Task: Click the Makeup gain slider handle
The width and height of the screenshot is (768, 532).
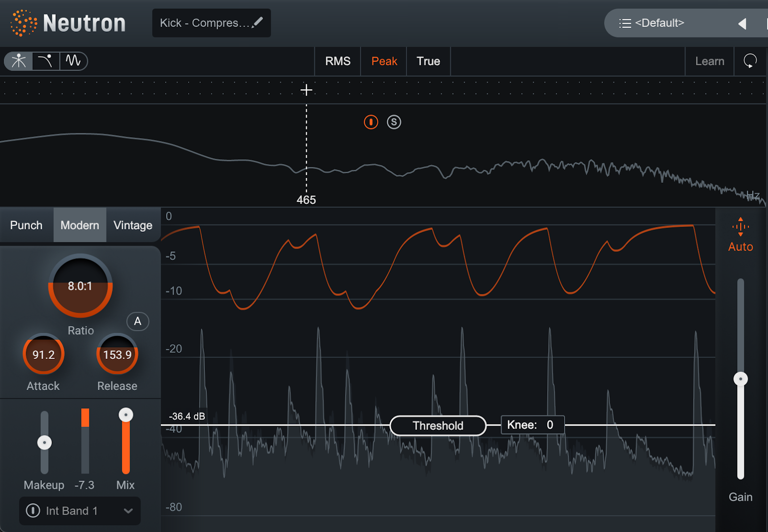Action: coord(45,442)
